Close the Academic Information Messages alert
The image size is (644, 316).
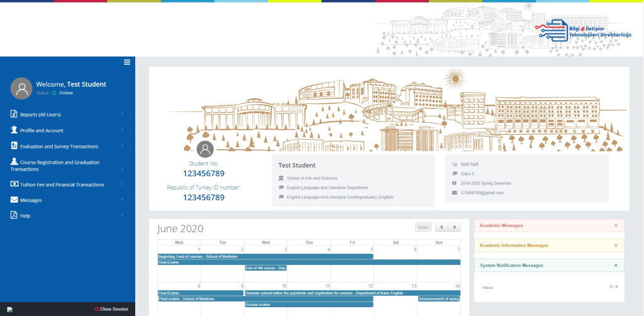[x=616, y=245]
